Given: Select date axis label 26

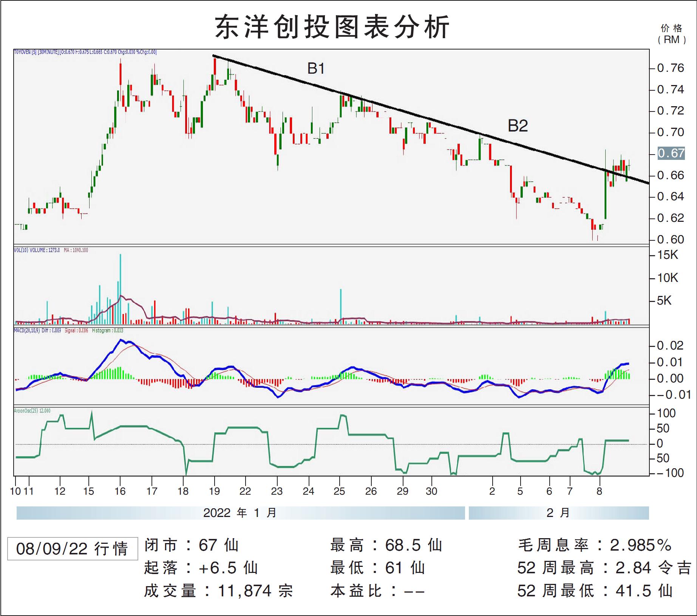Looking at the screenshot, I should (371, 491).
